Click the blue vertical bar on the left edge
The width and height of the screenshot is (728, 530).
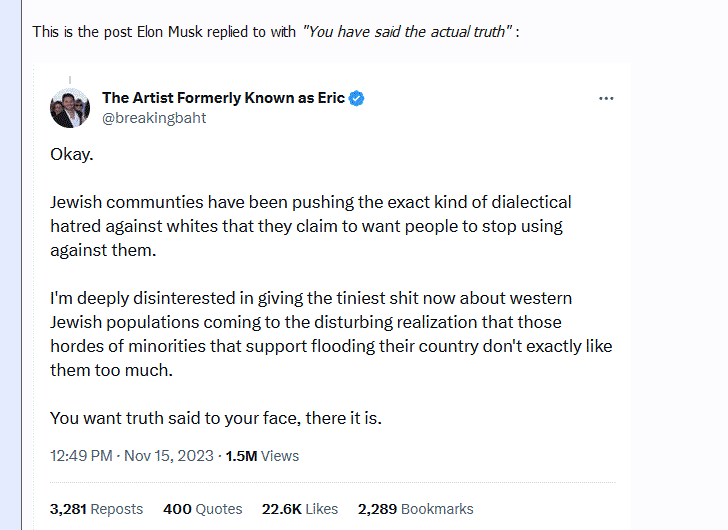(x=12, y=300)
